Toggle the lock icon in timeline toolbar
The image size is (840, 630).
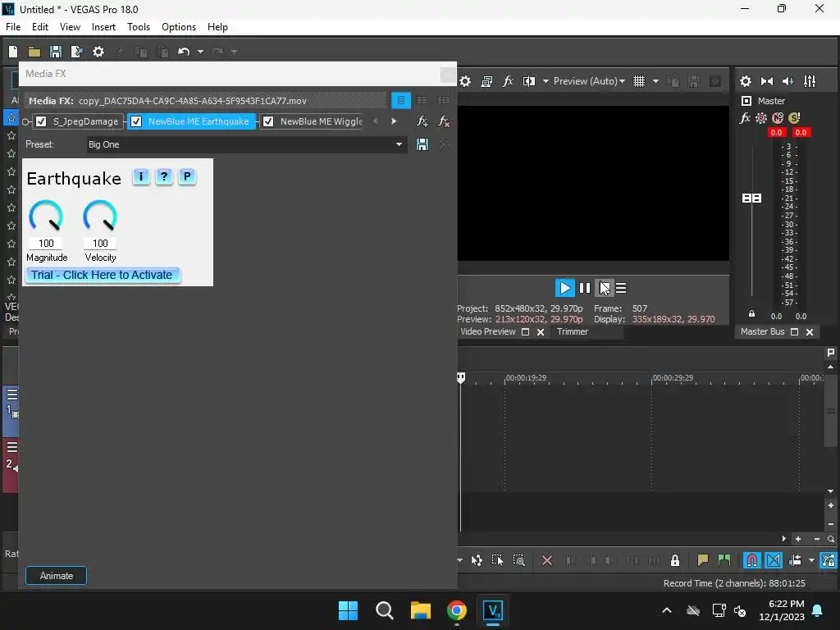coord(675,560)
